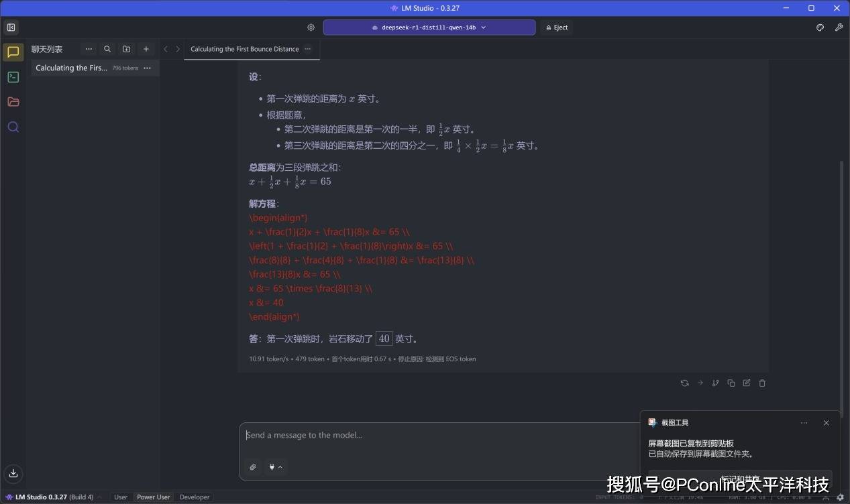Viewport: 850px width, 504px height.
Task: Branch the conversation from this message
Action: [x=715, y=383]
